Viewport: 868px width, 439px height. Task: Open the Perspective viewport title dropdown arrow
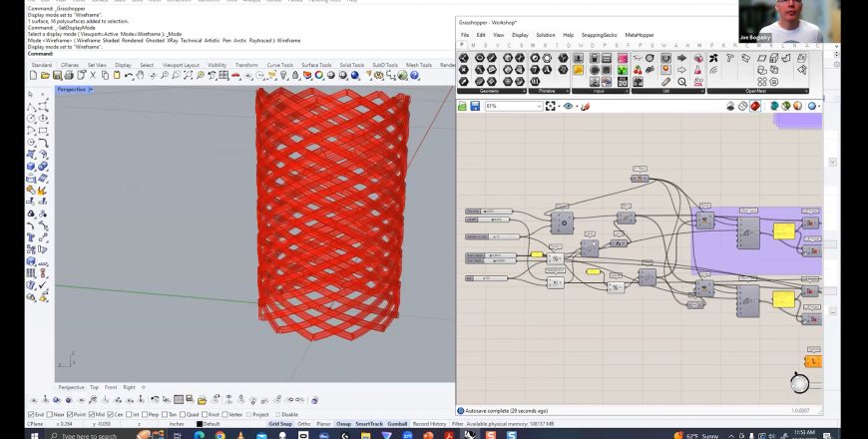[x=91, y=90]
